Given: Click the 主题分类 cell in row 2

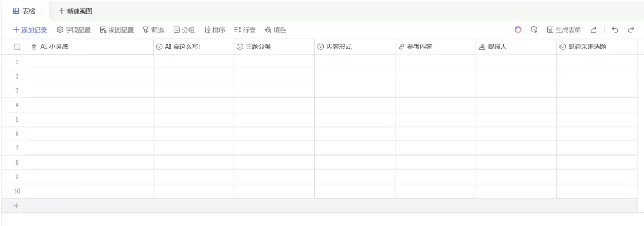Looking at the screenshot, I should [x=274, y=76].
